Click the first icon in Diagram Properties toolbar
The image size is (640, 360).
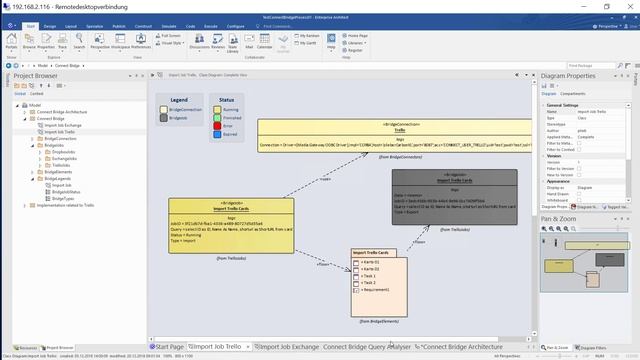[544, 86]
